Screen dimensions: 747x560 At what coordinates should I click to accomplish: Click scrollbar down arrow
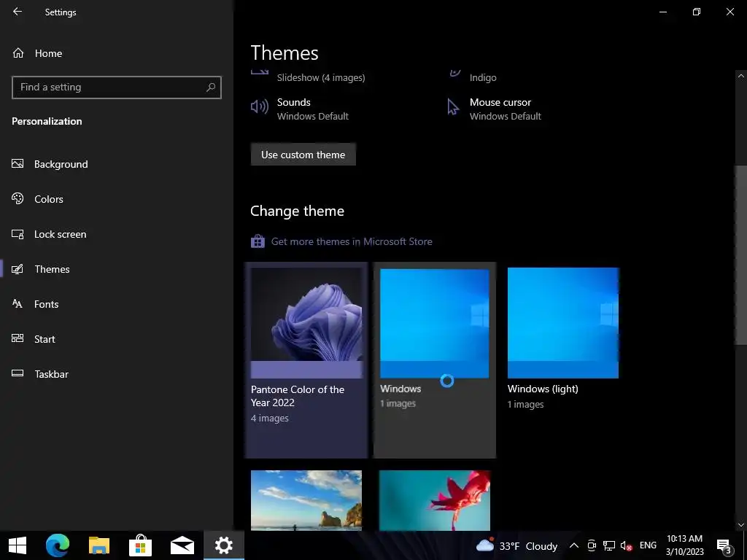pyautogui.click(x=741, y=525)
